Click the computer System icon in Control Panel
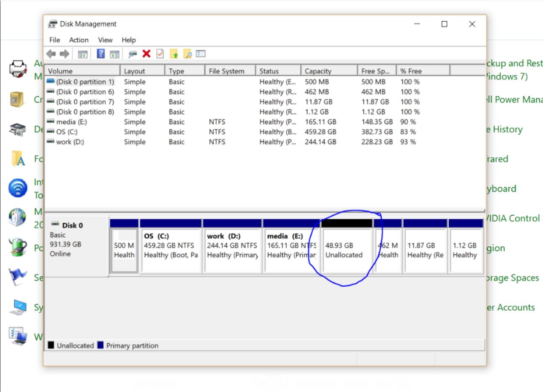This screenshot has width=543, height=392. click(x=18, y=307)
